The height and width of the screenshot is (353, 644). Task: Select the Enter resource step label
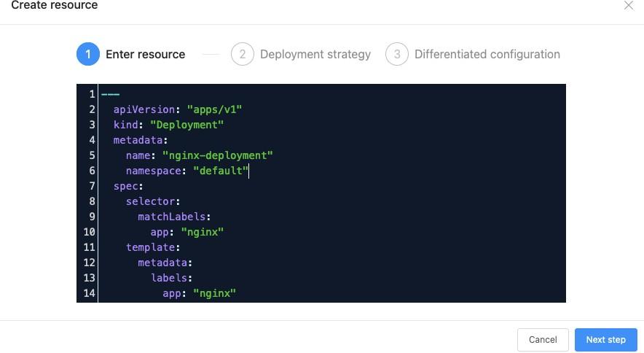[x=145, y=54]
